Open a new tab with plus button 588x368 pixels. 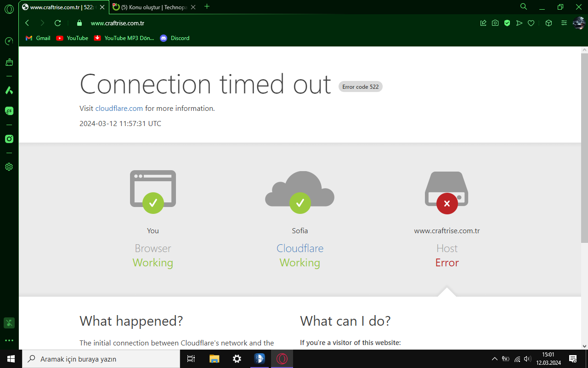pos(207,6)
